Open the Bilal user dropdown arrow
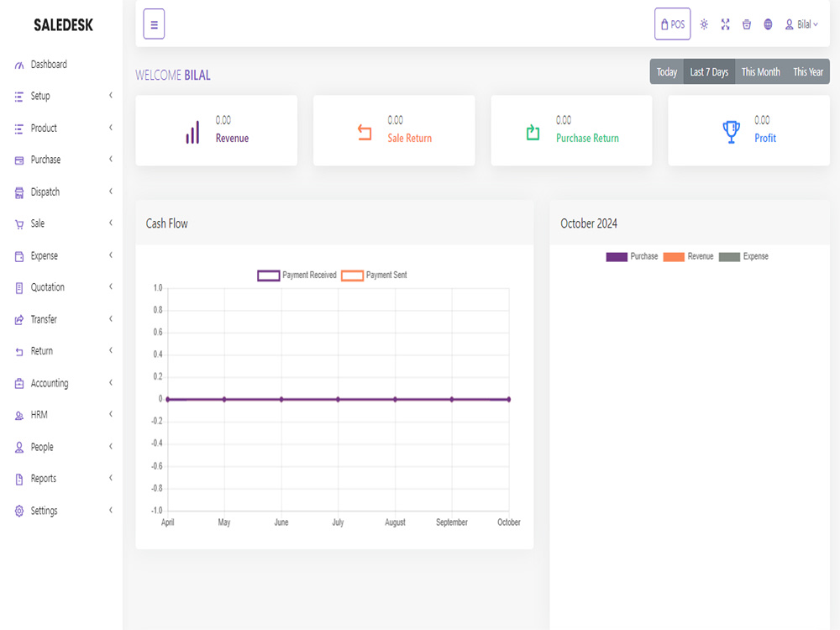Image resolution: width=840 pixels, height=630 pixels. click(816, 24)
